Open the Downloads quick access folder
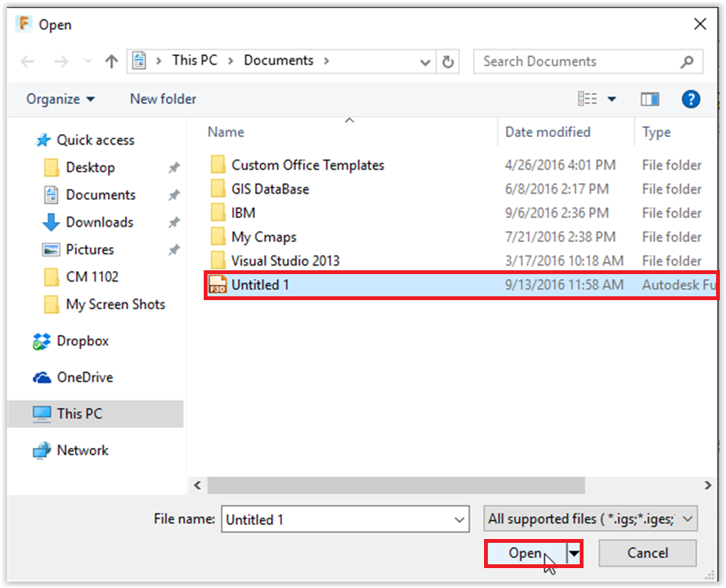The width and height of the screenshot is (726, 588). tap(99, 222)
